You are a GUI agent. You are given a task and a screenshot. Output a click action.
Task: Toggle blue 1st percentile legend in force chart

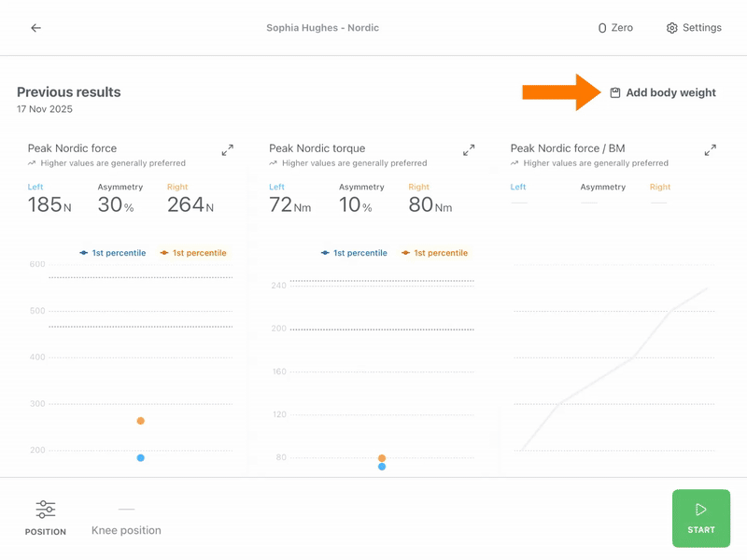tap(112, 253)
